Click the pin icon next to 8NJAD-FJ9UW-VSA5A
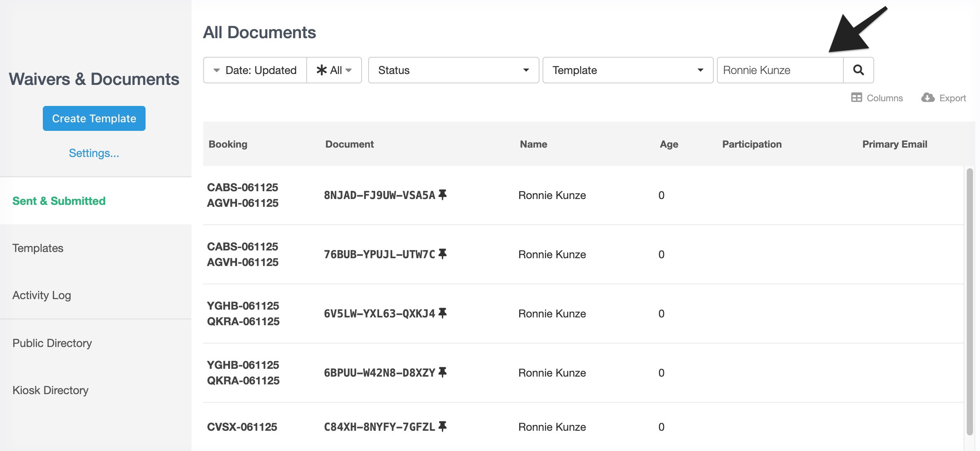 443,195
